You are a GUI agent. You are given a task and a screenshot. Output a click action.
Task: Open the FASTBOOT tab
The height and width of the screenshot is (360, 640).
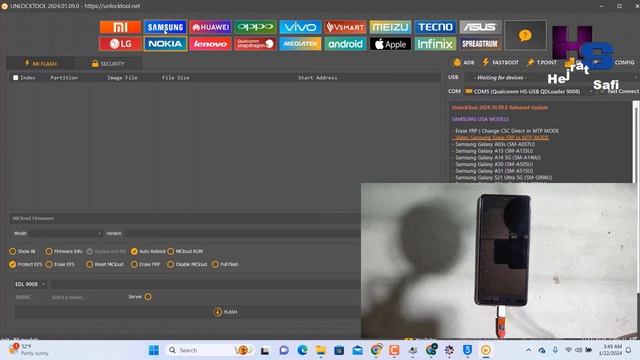point(500,62)
